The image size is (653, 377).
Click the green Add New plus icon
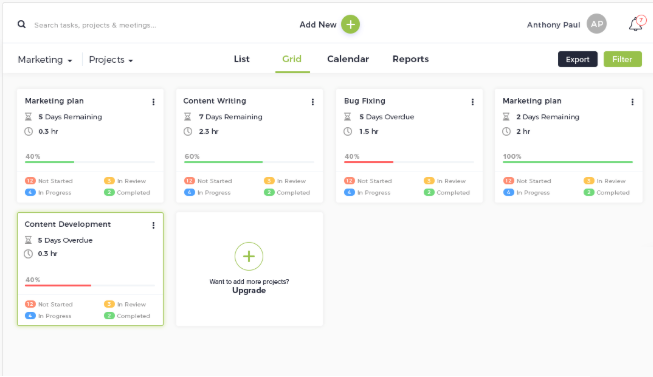(350, 25)
